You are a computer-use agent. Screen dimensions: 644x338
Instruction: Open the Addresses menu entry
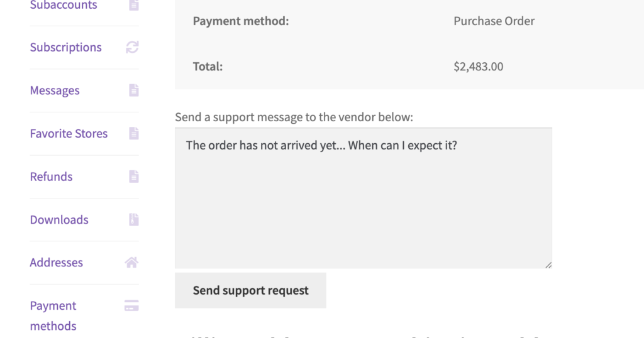click(x=56, y=263)
